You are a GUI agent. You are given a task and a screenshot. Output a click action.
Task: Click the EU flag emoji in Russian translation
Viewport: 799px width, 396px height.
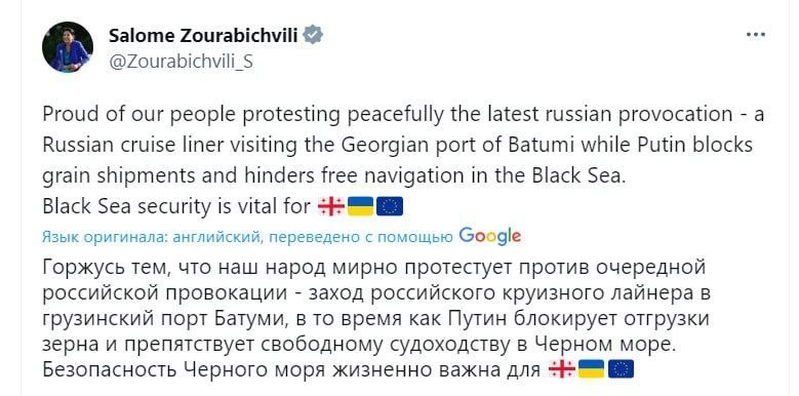[x=621, y=369]
